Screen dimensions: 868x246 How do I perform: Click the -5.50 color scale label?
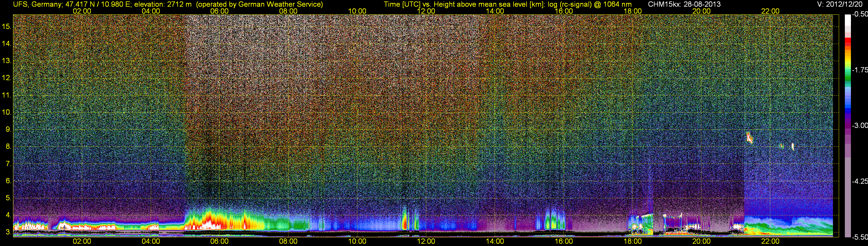(860, 237)
